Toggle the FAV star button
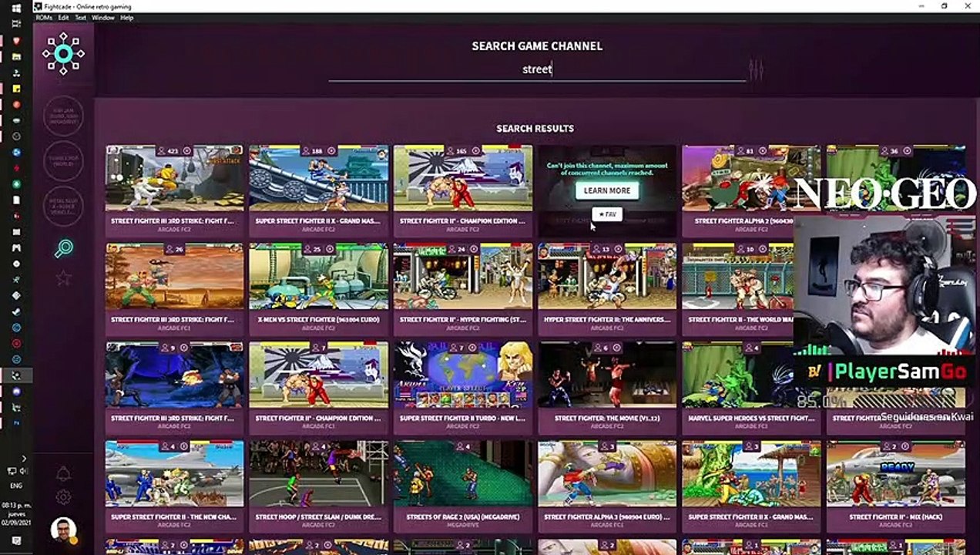The height and width of the screenshot is (555, 980). 607,214
